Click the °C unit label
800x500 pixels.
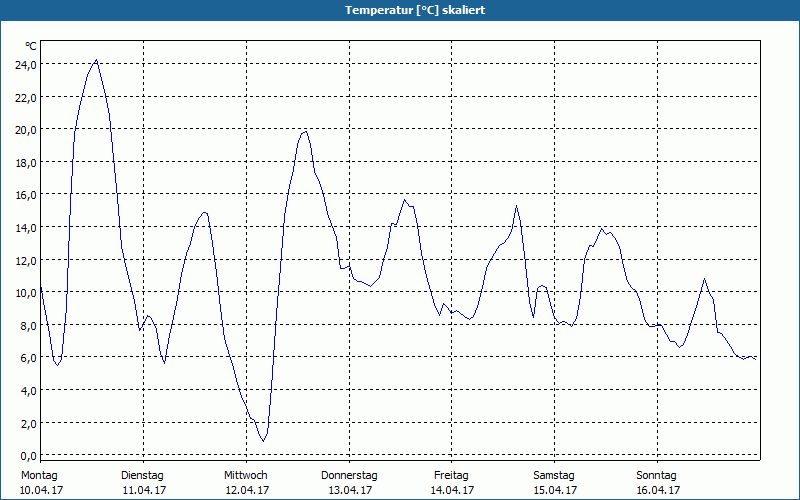tap(31, 46)
